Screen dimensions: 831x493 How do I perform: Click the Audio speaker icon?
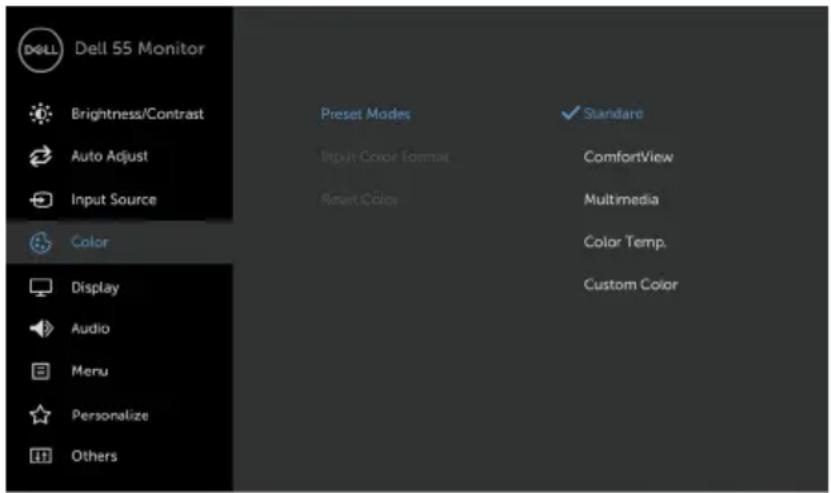(41, 329)
